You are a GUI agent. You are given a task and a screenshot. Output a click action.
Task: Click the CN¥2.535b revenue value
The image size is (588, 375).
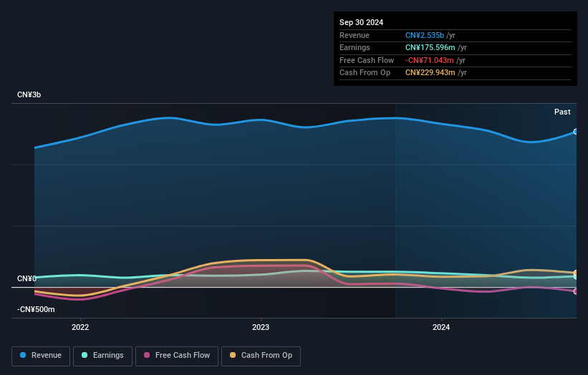[425, 35]
